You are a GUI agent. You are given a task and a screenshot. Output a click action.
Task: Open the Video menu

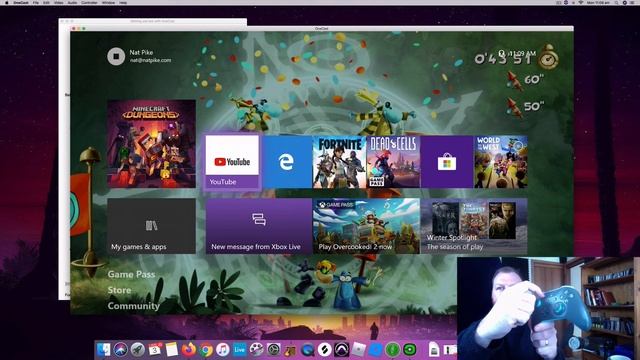point(59,2)
